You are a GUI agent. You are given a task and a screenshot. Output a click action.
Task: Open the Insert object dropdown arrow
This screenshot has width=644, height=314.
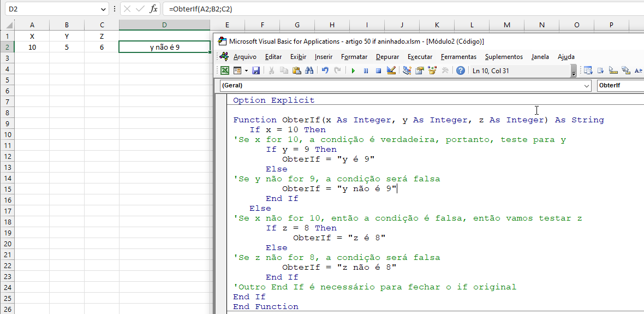pyautogui.click(x=246, y=70)
